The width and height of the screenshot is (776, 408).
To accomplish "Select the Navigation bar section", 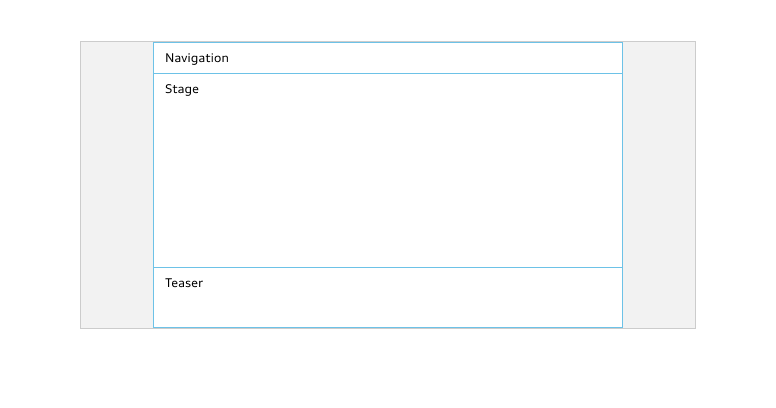I will point(388,58).
